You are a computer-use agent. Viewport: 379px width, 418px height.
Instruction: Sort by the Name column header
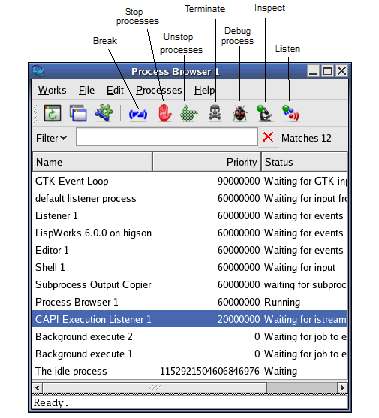[92, 162]
